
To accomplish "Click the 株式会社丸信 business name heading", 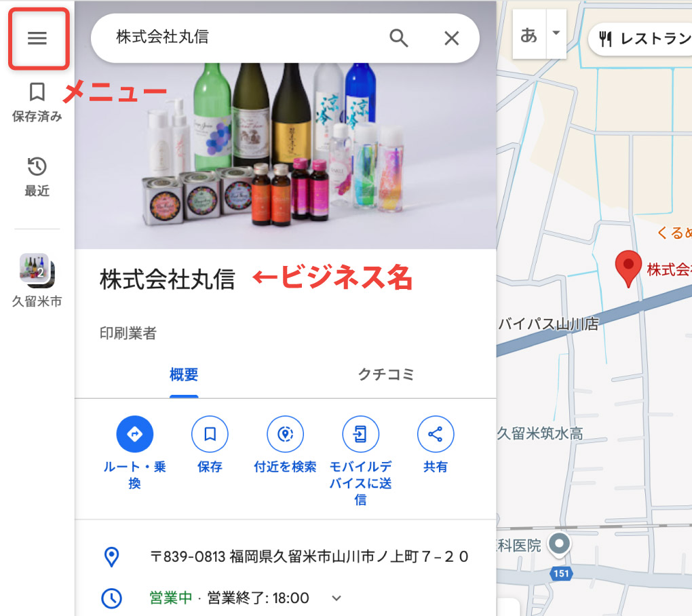I will click(x=168, y=280).
